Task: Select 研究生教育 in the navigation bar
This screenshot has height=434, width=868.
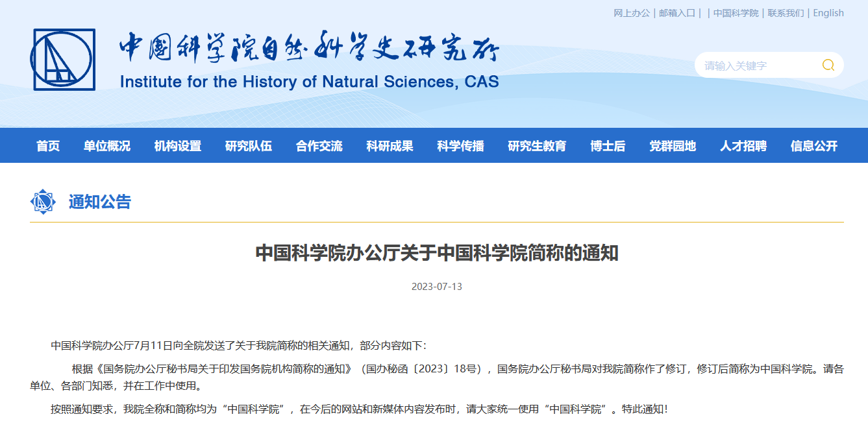Action: pos(537,146)
